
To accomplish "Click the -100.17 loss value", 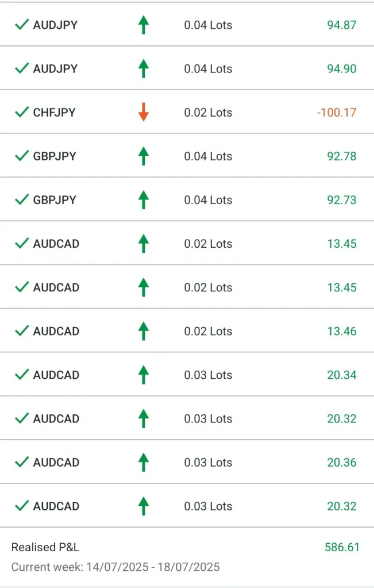I will (x=337, y=113).
